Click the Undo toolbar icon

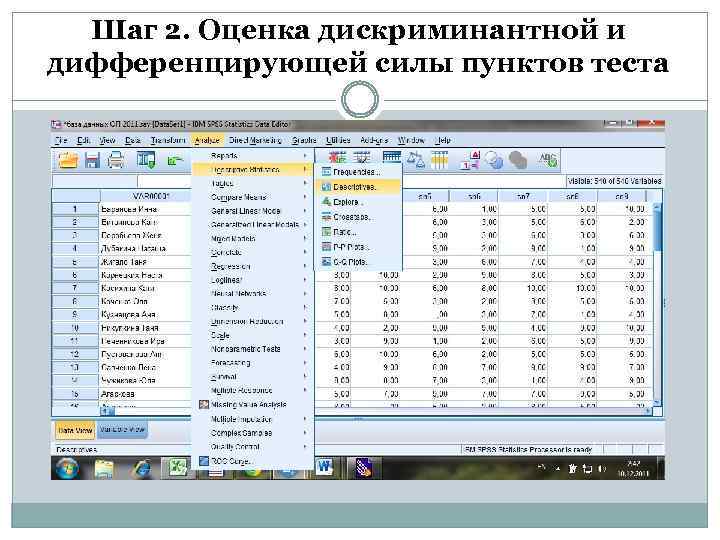coord(175,161)
